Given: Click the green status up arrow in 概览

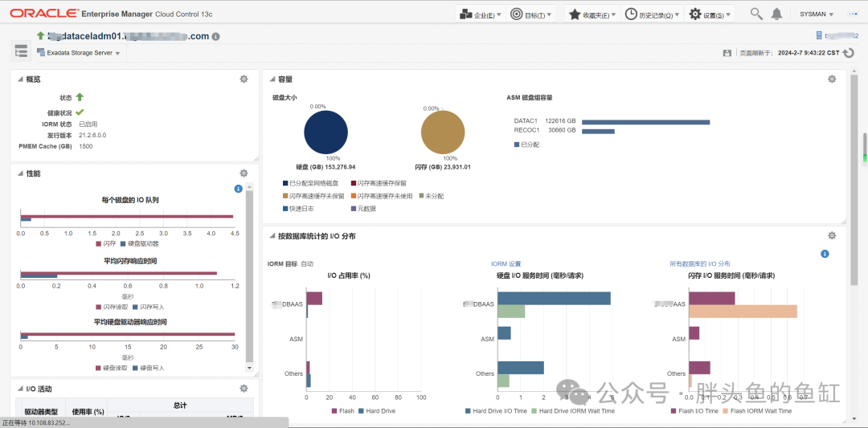Looking at the screenshot, I should pyautogui.click(x=80, y=97).
